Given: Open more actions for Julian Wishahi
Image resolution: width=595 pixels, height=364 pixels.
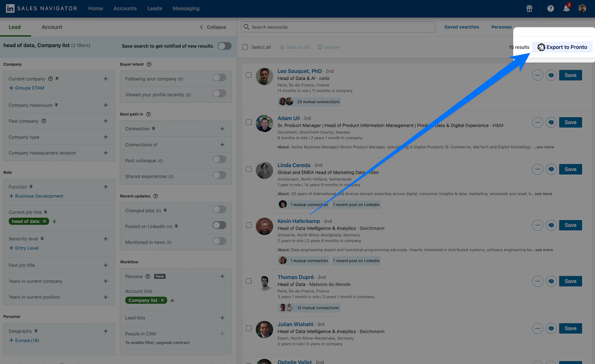Looking at the screenshot, I should pos(537,328).
